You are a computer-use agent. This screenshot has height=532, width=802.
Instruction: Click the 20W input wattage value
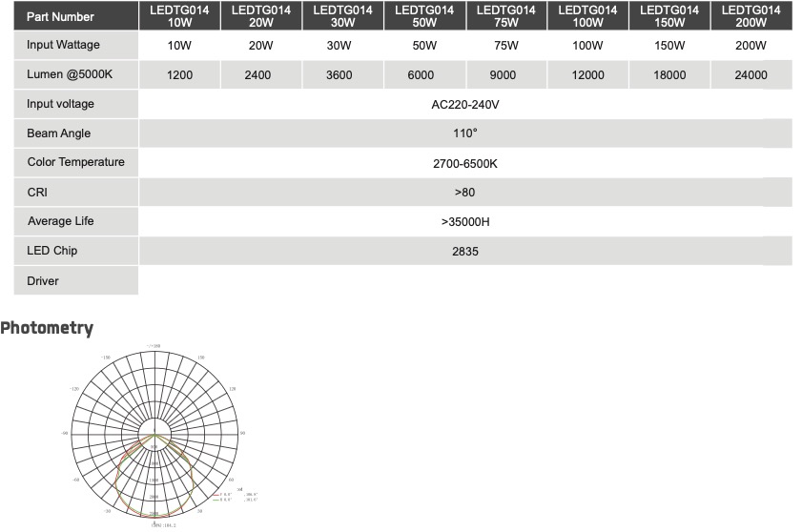pos(261,46)
